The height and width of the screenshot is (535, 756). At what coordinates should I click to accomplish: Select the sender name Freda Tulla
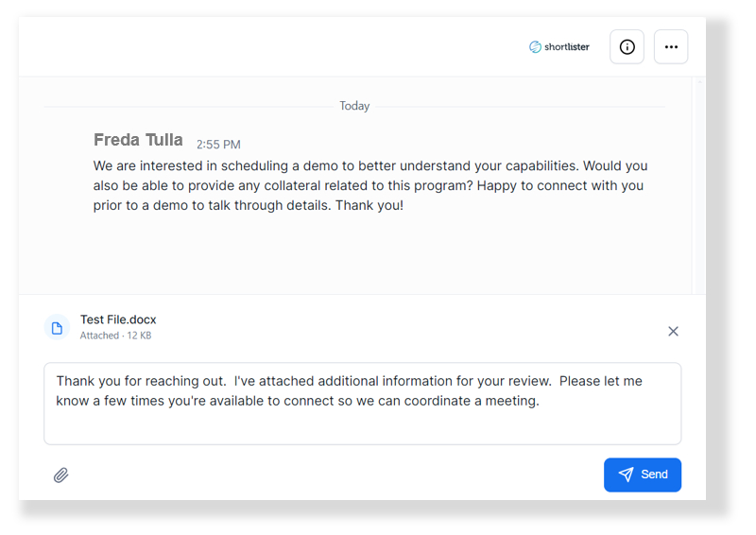pyautogui.click(x=138, y=140)
